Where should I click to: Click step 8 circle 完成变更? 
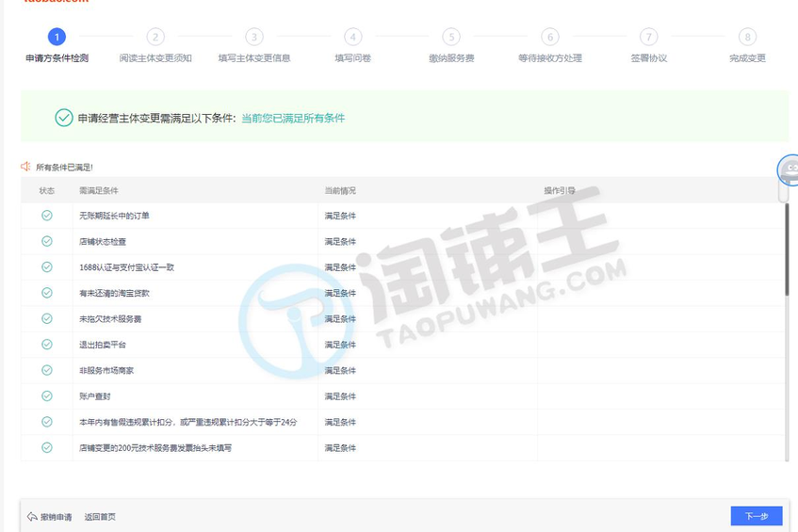(x=748, y=37)
